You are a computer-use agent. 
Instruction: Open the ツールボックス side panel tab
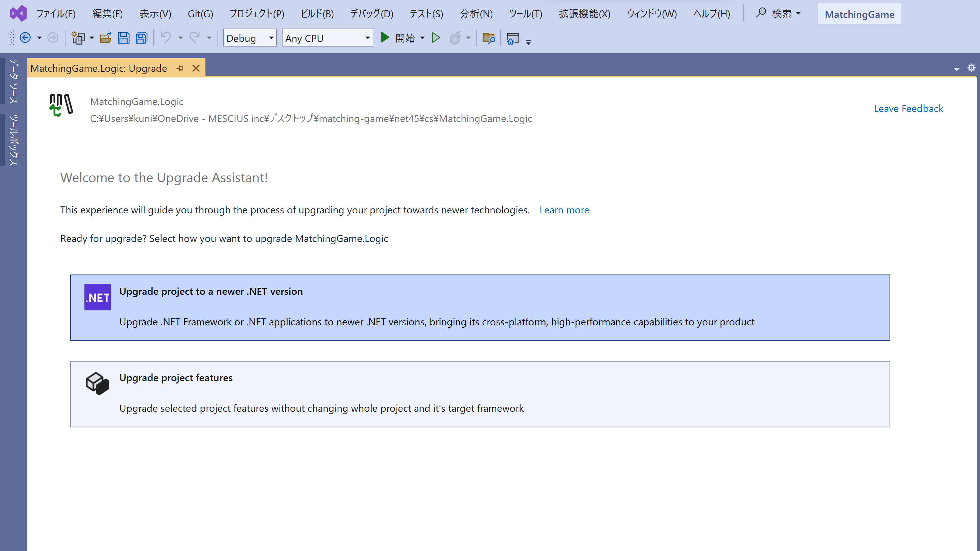pyautogui.click(x=13, y=140)
